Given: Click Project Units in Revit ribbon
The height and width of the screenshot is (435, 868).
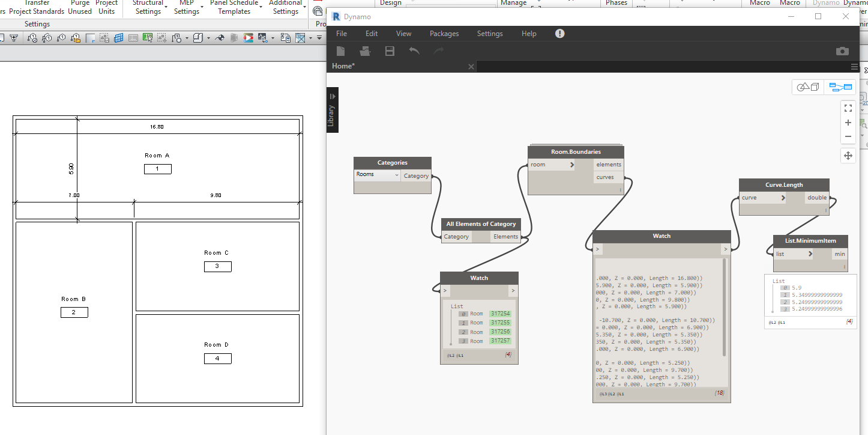Looking at the screenshot, I should [x=106, y=7].
